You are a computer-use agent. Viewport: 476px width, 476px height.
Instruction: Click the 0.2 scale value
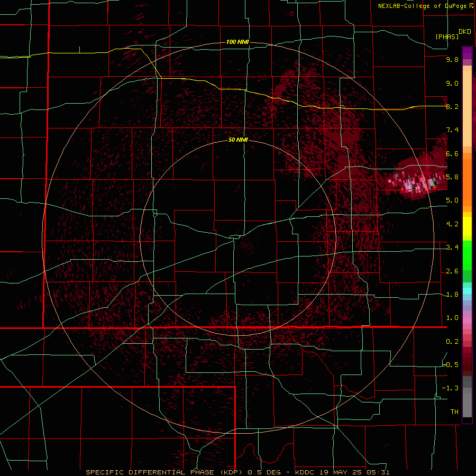pos(452,342)
